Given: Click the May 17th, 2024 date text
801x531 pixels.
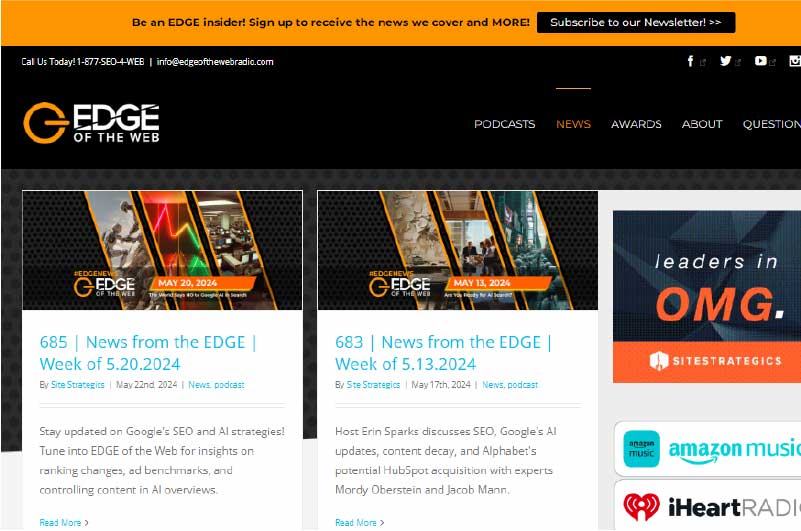Looking at the screenshot, I should pyautogui.click(x=441, y=385).
